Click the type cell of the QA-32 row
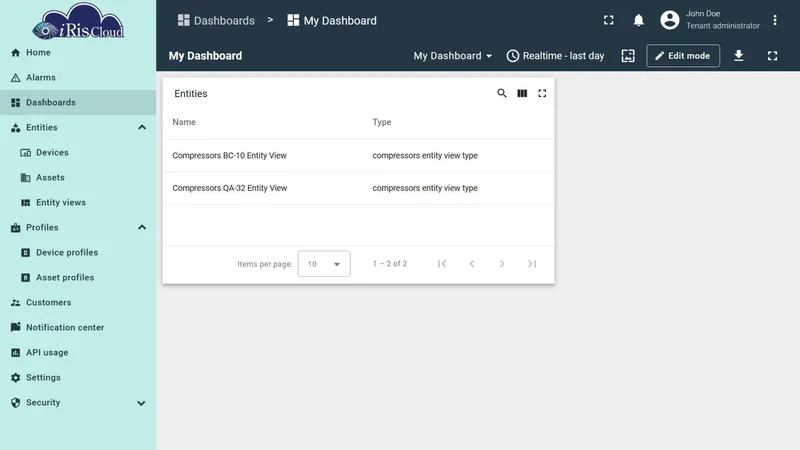 425,188
